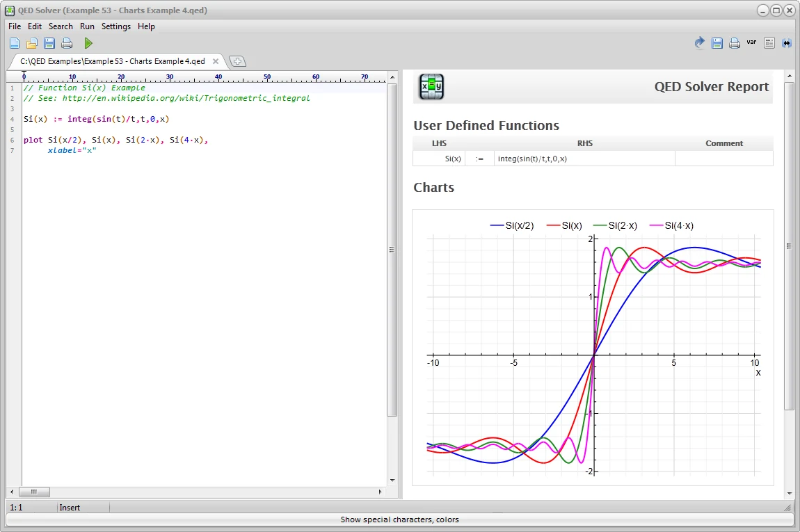
Task: Click the 'User Defined Functions' heading
Action: click(x=486, y=125)
